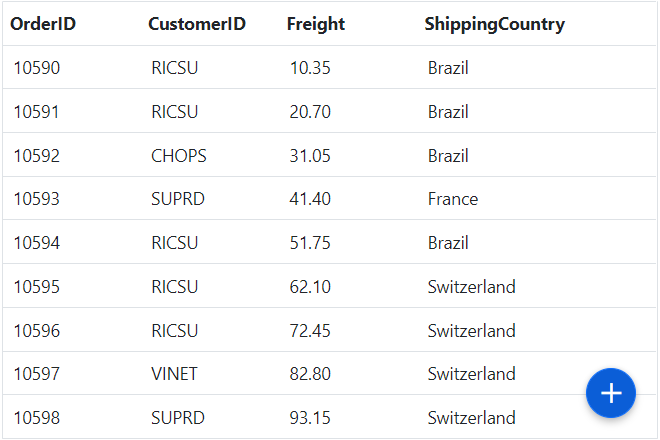The width and height of the screenshot is (660, 440).
Task: Click the freight value 10.35
Action: pos(310,68)
